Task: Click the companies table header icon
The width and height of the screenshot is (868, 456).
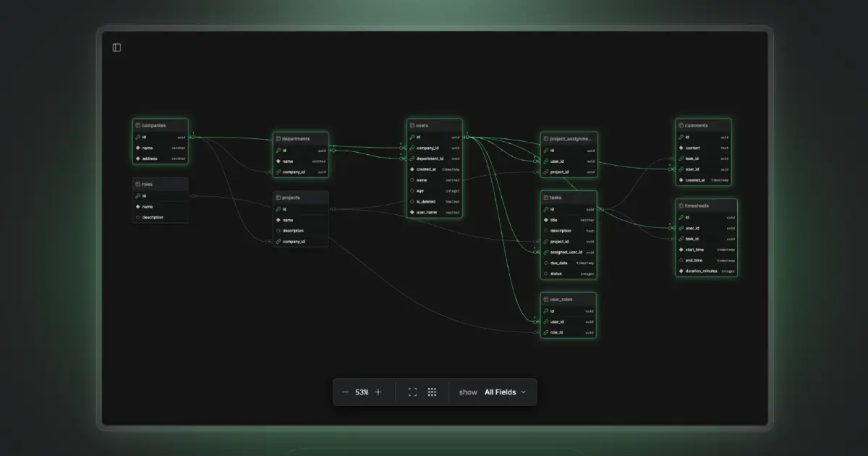Action: (137, 125)
